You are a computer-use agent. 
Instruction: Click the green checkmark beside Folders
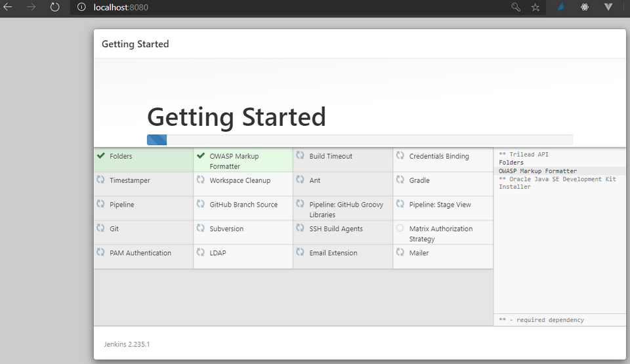click(101, 155)
